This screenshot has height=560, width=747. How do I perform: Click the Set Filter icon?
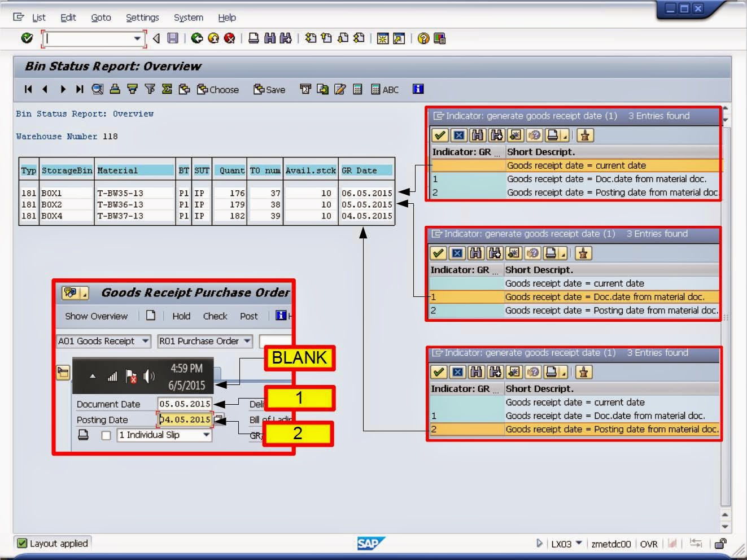[149, 89]
